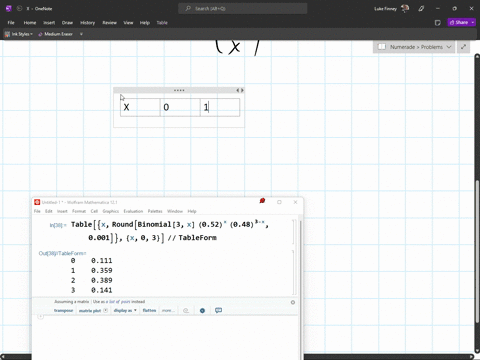Select the 0.389 output value
The height and width of the screenshot is (360, 480).
click(x=102, y=280)
